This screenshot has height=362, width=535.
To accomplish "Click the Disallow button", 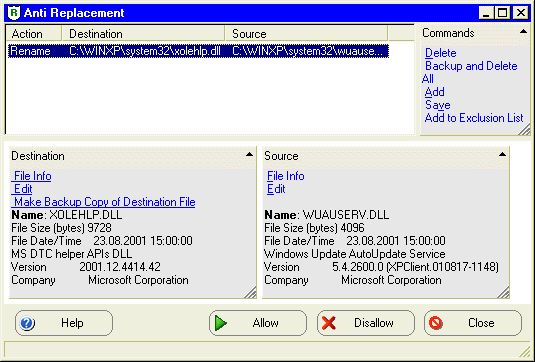I will point(366,323).
